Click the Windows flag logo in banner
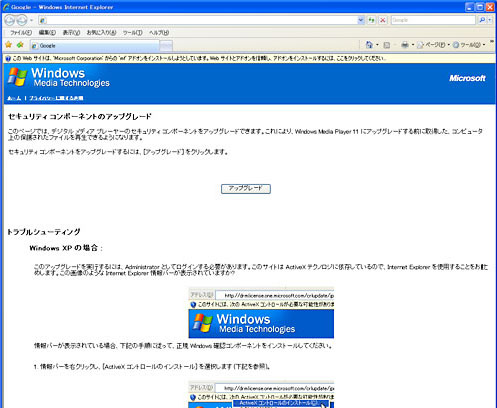This screenshot has height=408, width=497. [x=17, y=77]
